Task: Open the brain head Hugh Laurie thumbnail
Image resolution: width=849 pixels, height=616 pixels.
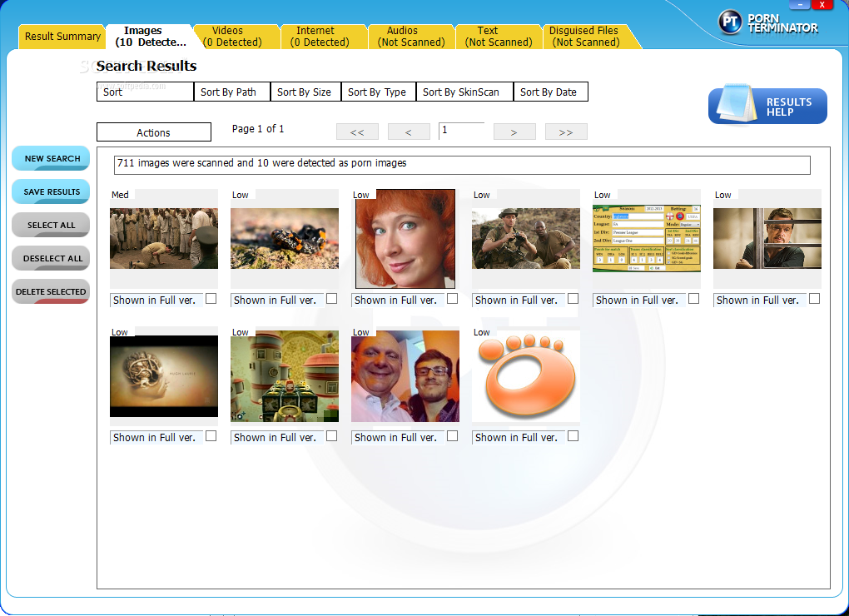Action: (164, 376)
